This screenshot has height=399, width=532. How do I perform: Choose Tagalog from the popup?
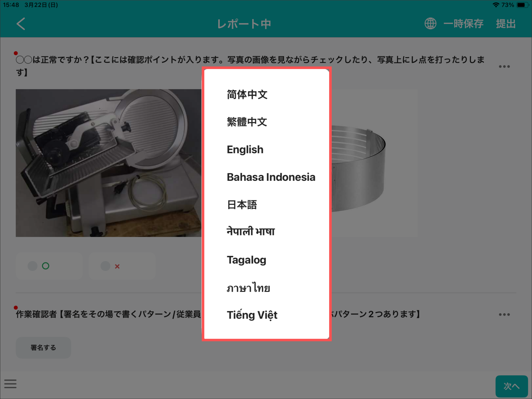coord(247,260)
